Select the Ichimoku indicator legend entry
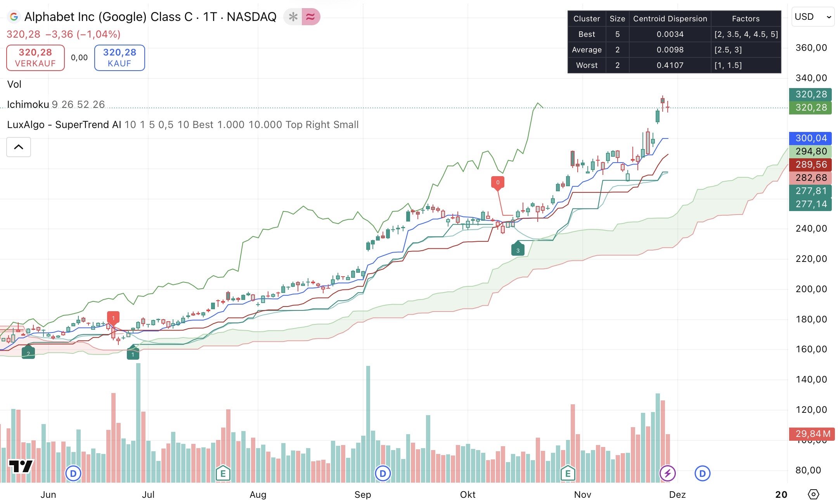Screen dimensions: 838x504 pyautogui.click(x=28, y=104)
